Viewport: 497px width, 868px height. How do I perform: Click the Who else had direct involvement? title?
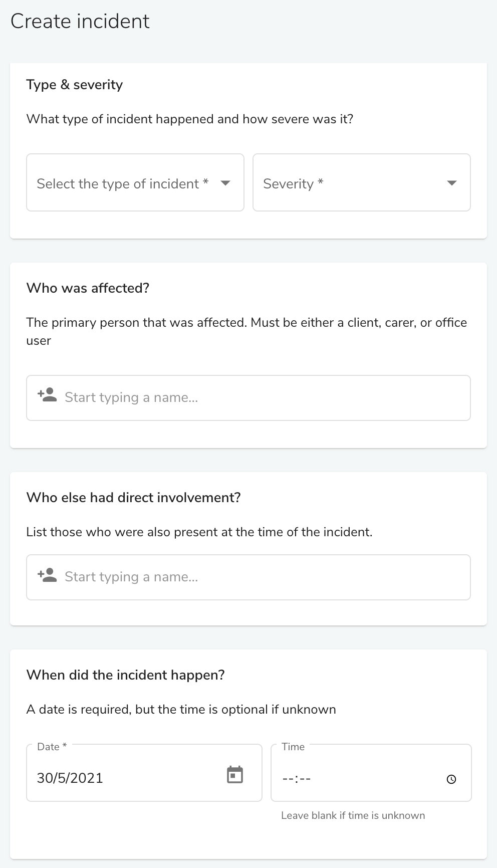tap(133, 498)
